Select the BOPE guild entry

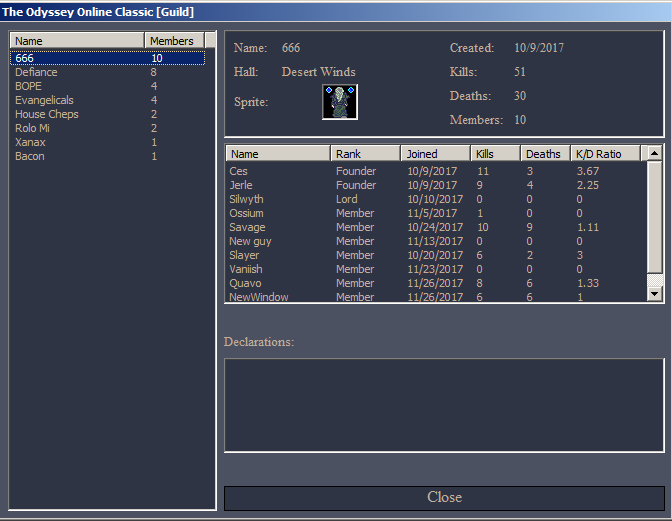(x=29, y=87)
